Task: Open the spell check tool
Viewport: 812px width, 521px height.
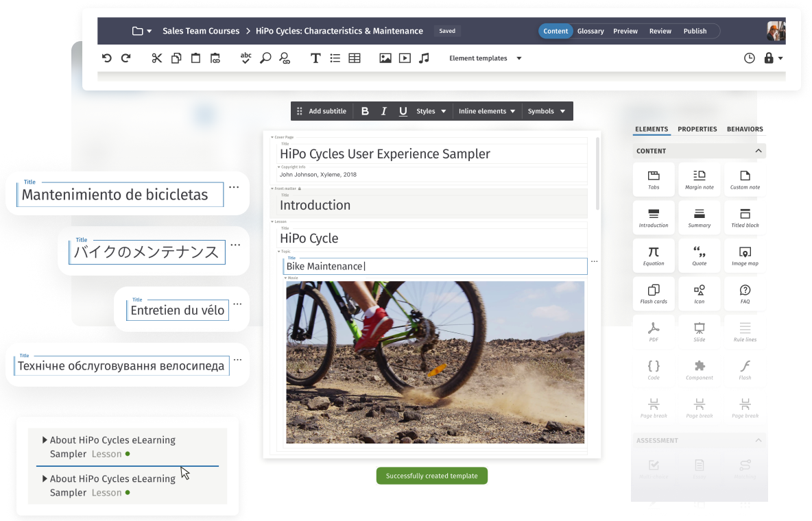Action: pos(245,58)
